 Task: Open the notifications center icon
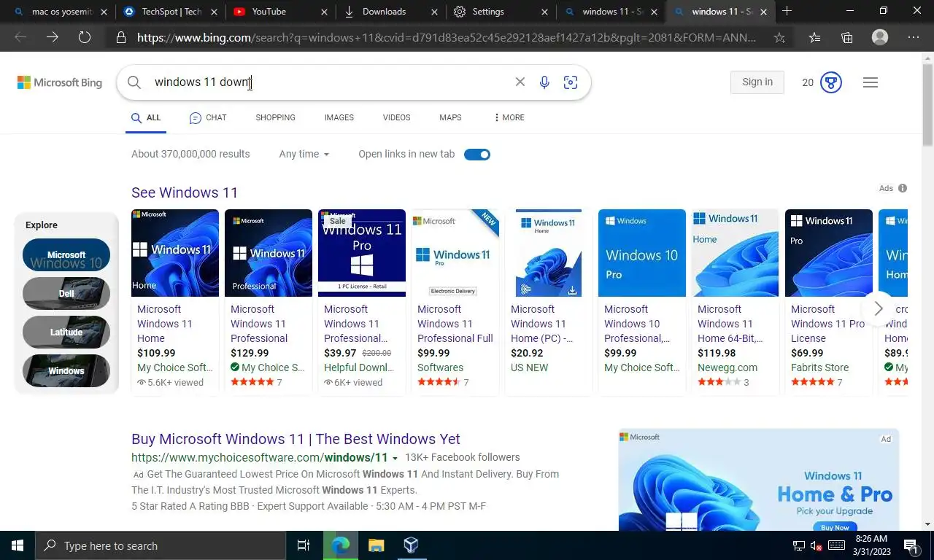pos(911,545)
